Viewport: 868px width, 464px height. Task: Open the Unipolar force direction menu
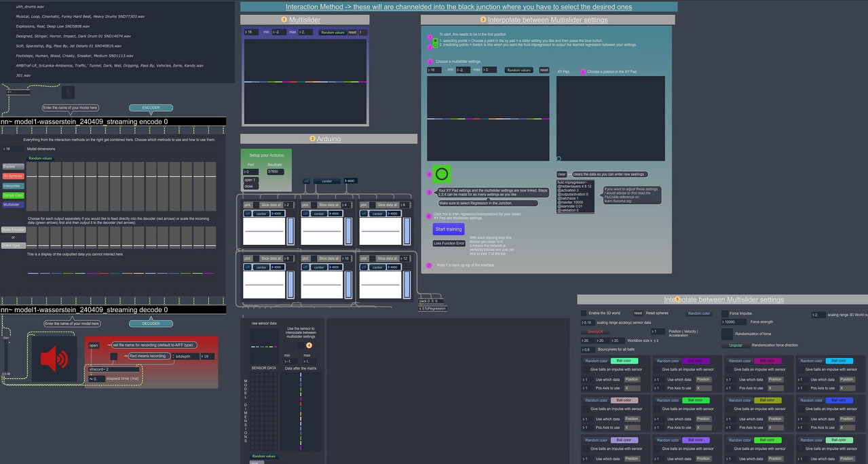point(736,345)
